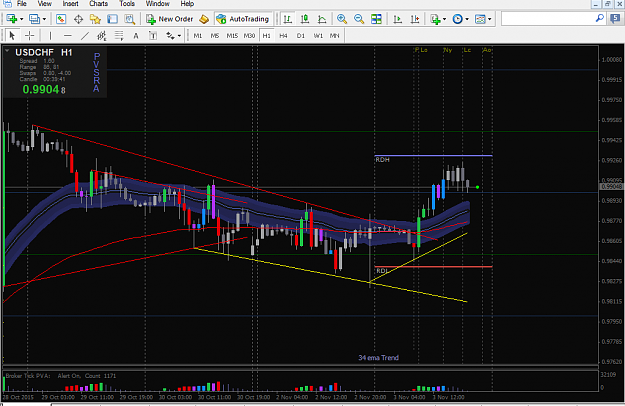Select the H1 timeframe button

tap(267, 36)
